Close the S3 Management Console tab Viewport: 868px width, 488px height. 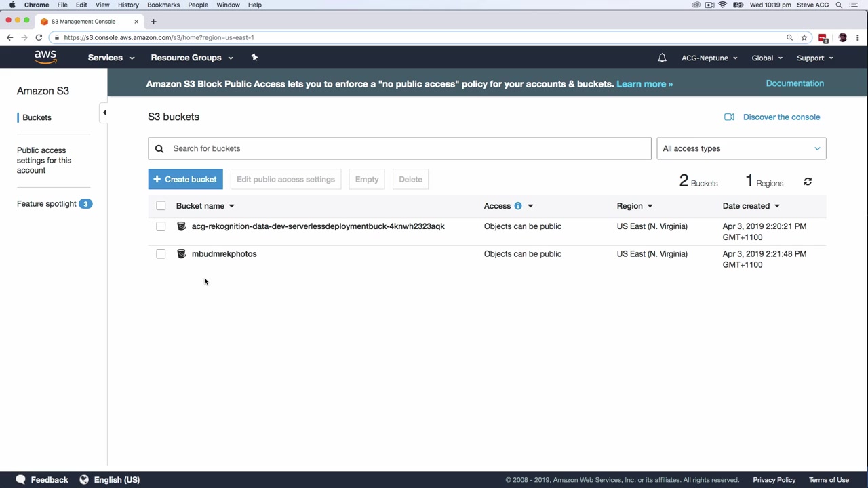pos(136,22)
